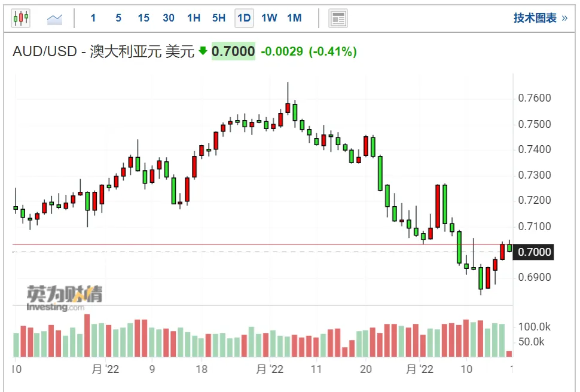Viewport: 580px width, 392px height.
Task: Click the green down arrow price indicator
Action: pyautogui.click(x=203, y=51)
